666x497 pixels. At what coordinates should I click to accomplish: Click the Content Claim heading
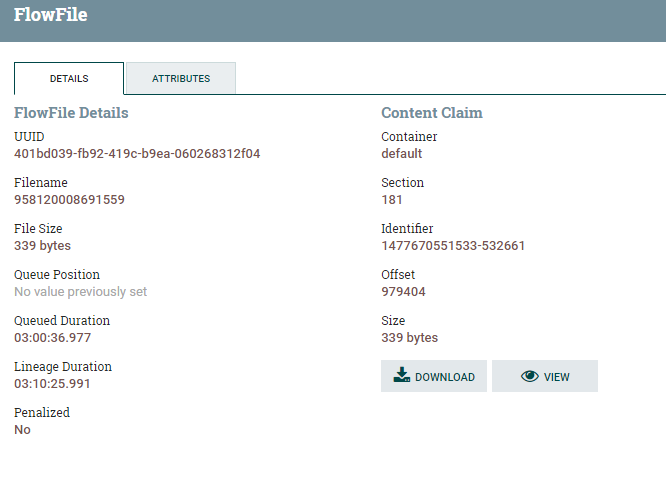pyautogui.click(x=432, y=113)
